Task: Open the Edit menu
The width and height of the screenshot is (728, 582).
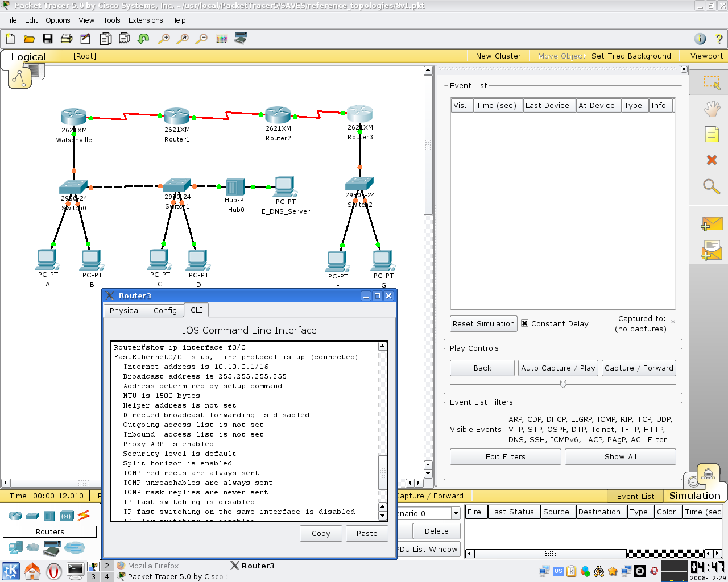Action: point(31,20)
